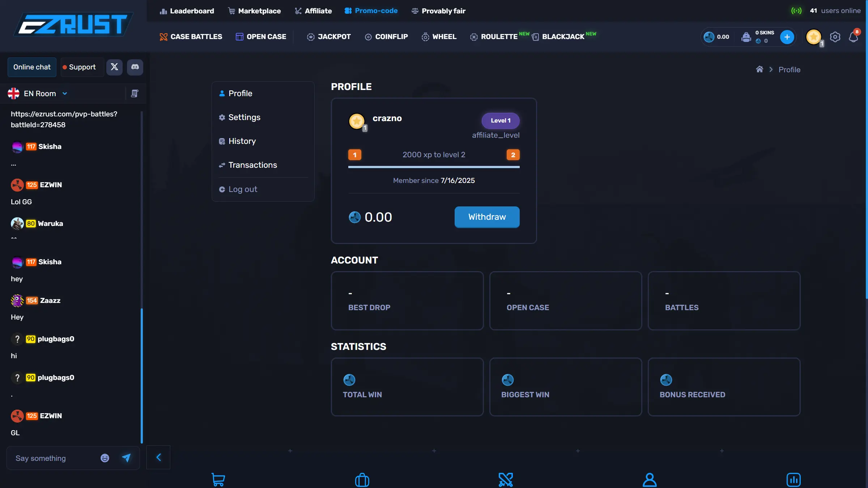Open the emoji picker in chat
This screenshot has width=868, height=488.
(x=105, y=458)
